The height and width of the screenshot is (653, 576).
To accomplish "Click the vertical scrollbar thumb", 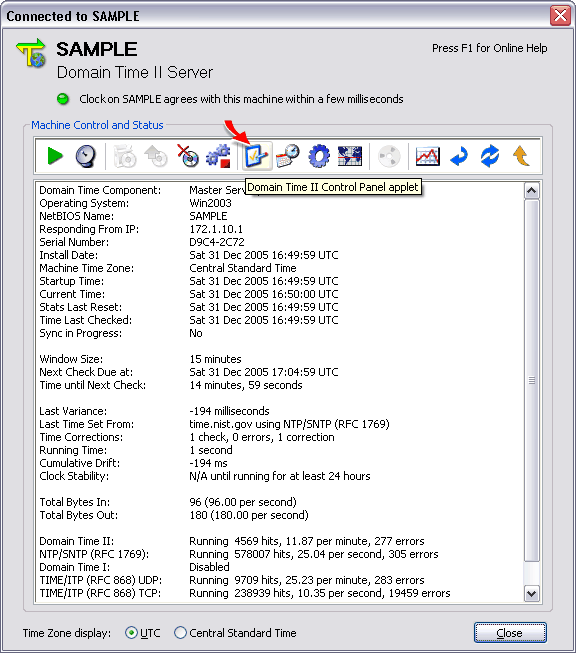I will click(531, 380).
